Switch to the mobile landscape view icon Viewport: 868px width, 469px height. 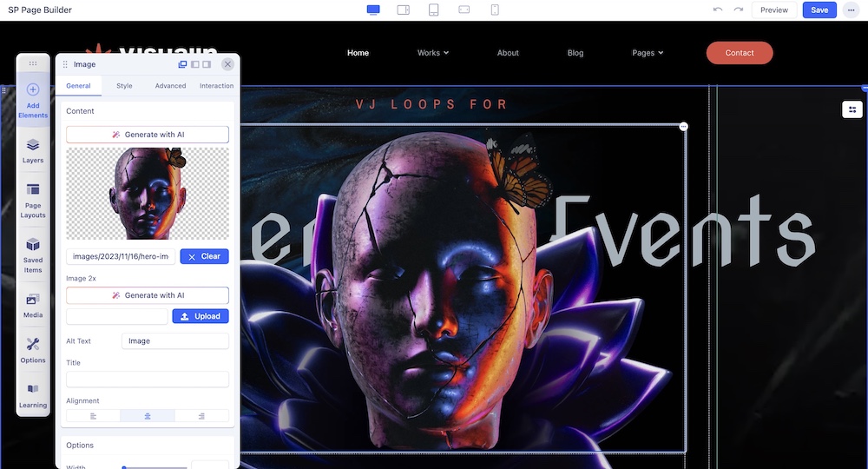(x=464, y=10)
